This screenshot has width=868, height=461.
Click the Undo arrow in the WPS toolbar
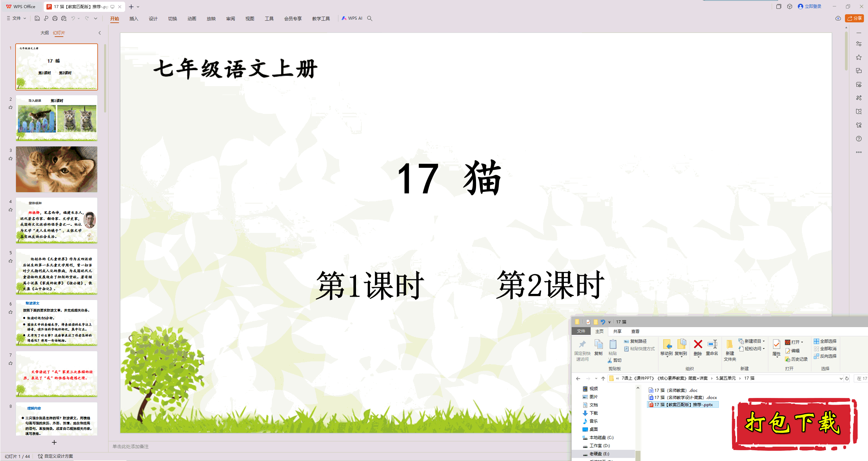[73, 18]
